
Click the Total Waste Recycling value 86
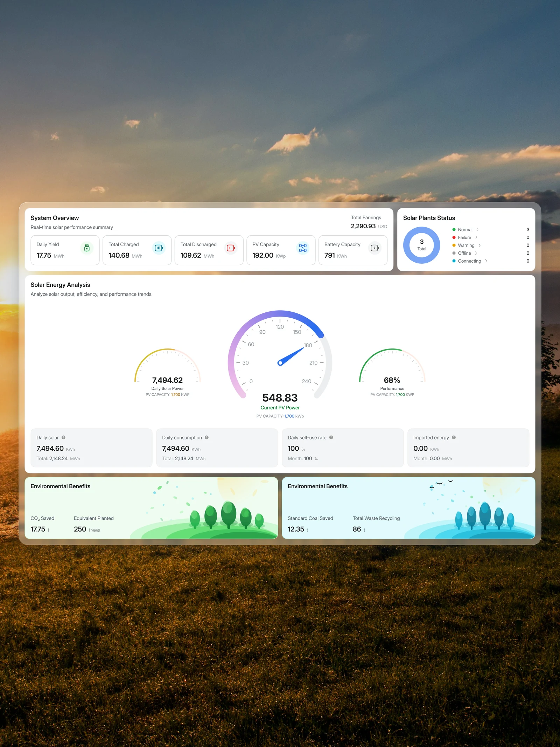[357, 529]
